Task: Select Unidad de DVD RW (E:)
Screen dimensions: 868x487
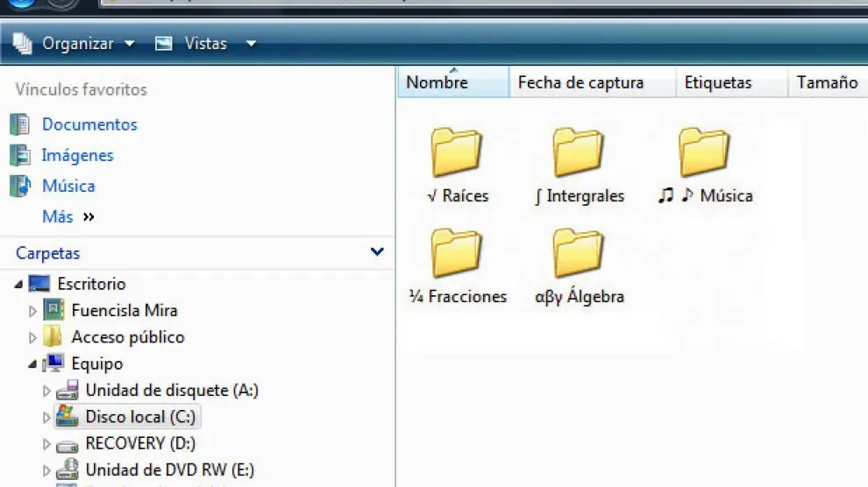Action: [x=169, y=469]
